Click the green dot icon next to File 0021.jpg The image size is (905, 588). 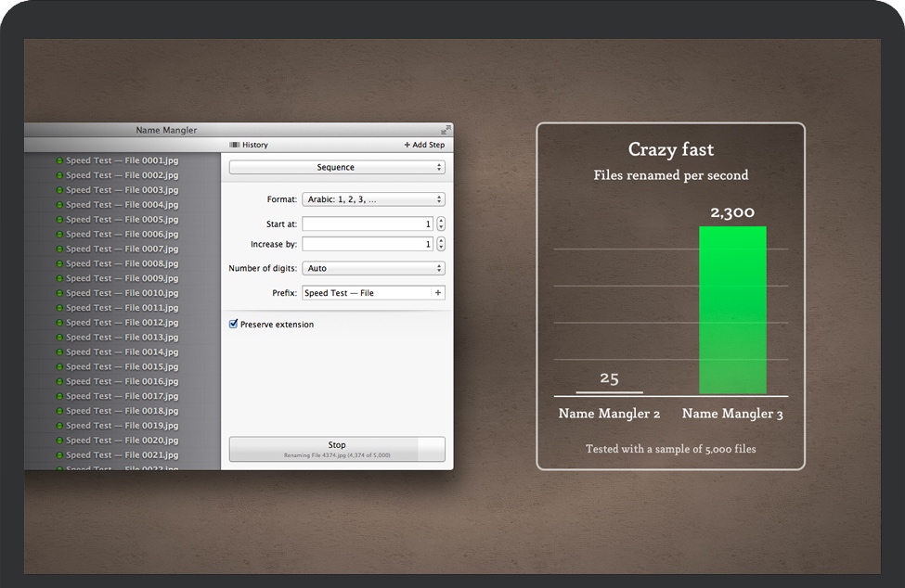[58, 454]
